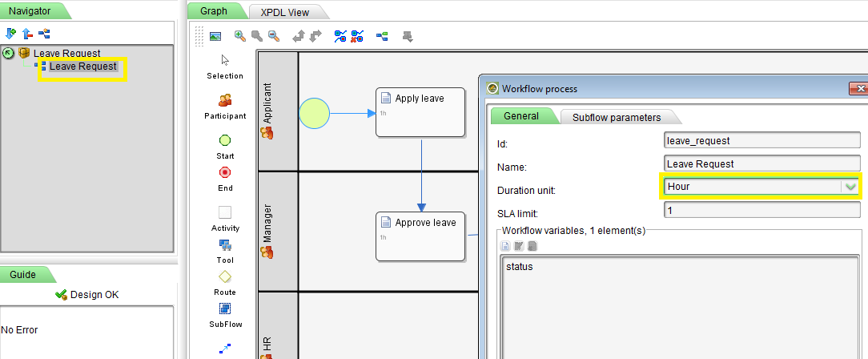Click the Approve leave activity node

click(x=420, y=236)
